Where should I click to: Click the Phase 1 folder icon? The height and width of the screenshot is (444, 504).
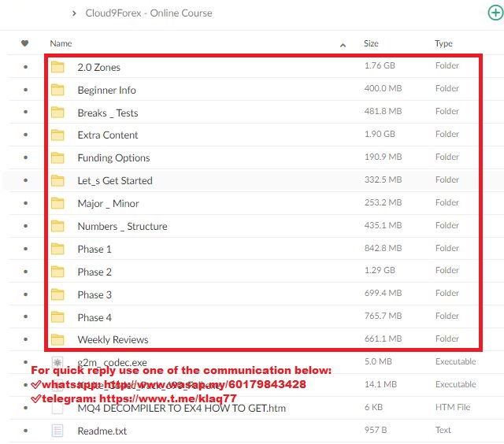pos(57,249)
